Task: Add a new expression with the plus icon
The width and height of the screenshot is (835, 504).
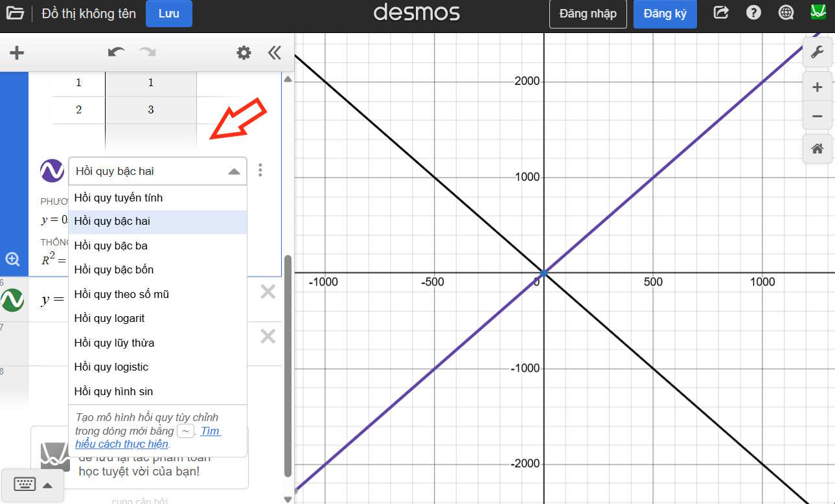Action: 16,52
